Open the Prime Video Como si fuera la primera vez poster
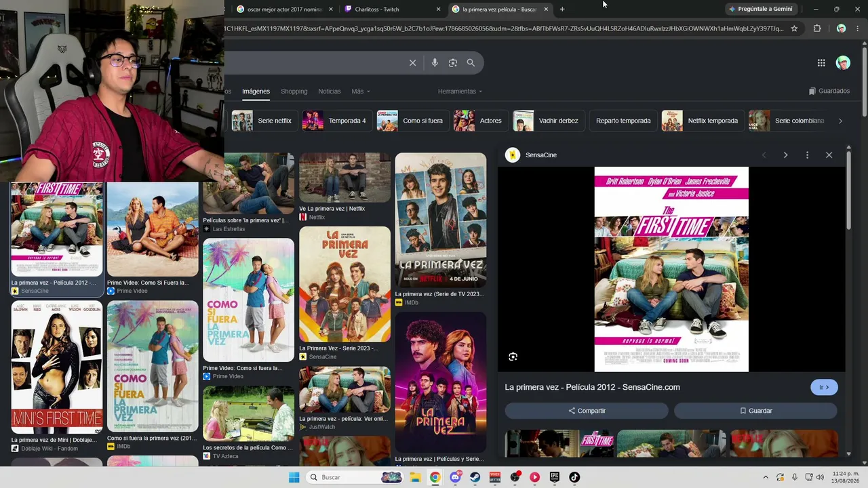 coord(248,300)
